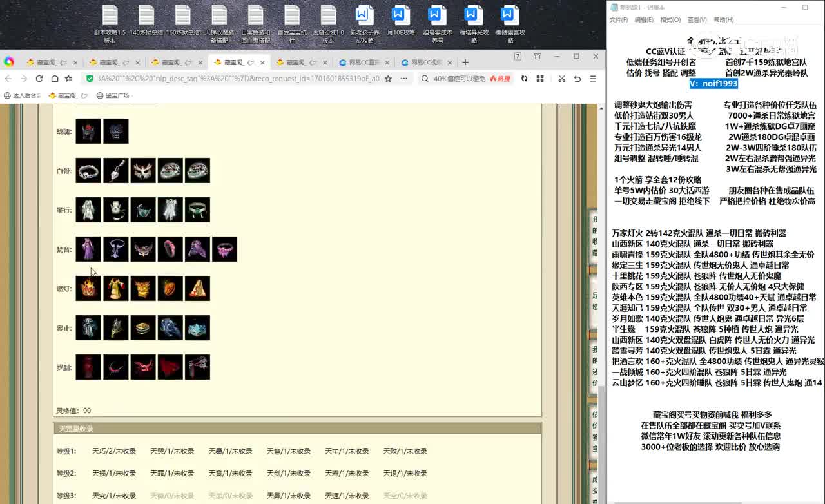The image size is (825, 504).
Task: Open the 藏宝阁 bookmark in bookmarks bar
Action: coord(67,95)
